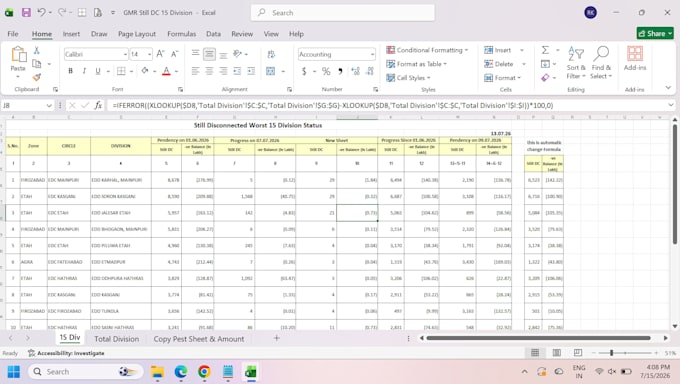680x384 pixels.
Task: Open Copy Pest Sheet & Amount tab
Action: point(199,339)
